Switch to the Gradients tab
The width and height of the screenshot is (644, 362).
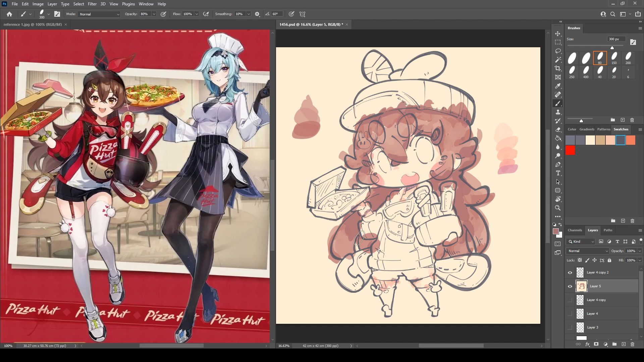click(x=587, y=129)
